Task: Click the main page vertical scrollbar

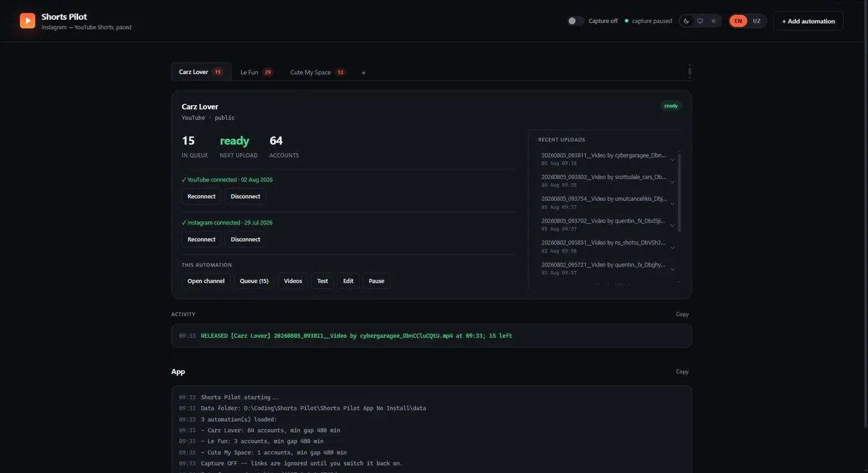Action: click(x=866, y=214)
